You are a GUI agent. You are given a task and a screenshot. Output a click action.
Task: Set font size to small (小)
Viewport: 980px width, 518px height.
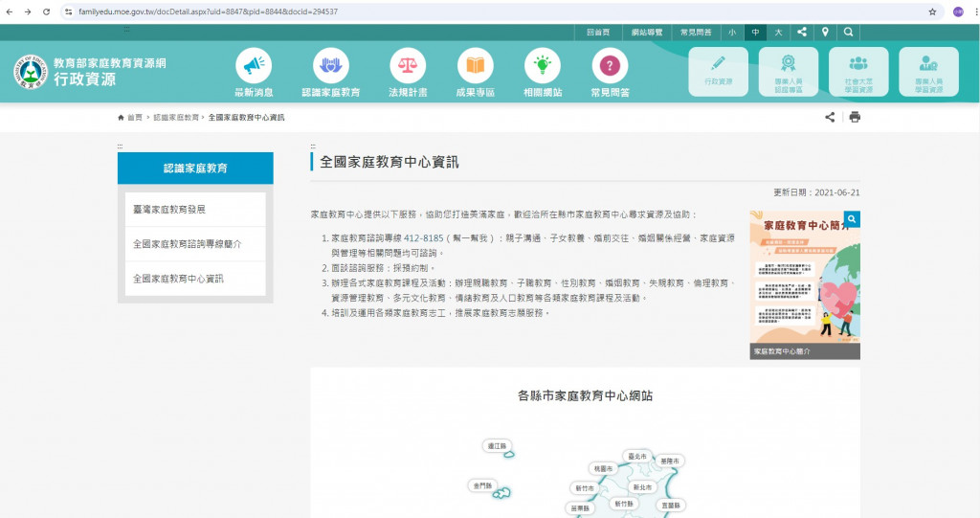coord(732,32)
